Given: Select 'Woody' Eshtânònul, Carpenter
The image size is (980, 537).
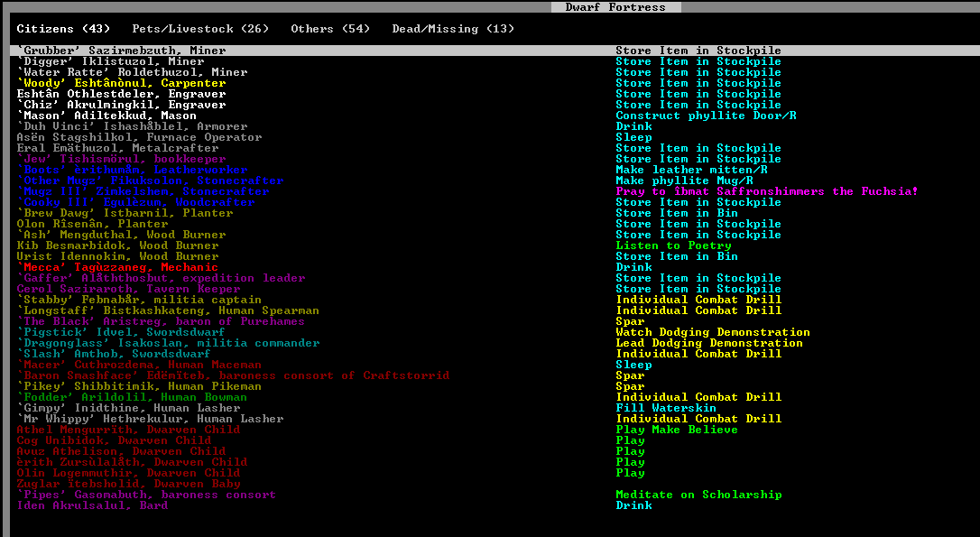Looking at the screenshot, I should [121, 83].
